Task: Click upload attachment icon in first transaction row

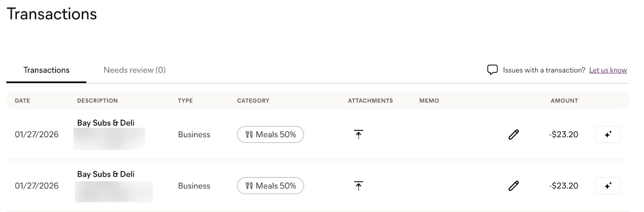Action: click(358, 134)
